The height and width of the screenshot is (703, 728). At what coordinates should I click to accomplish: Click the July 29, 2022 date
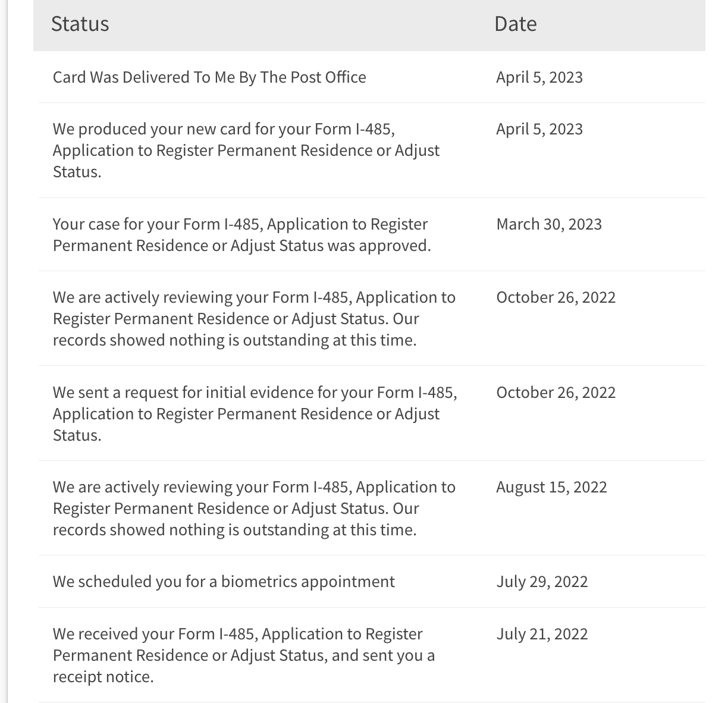(x=542, y=582)
